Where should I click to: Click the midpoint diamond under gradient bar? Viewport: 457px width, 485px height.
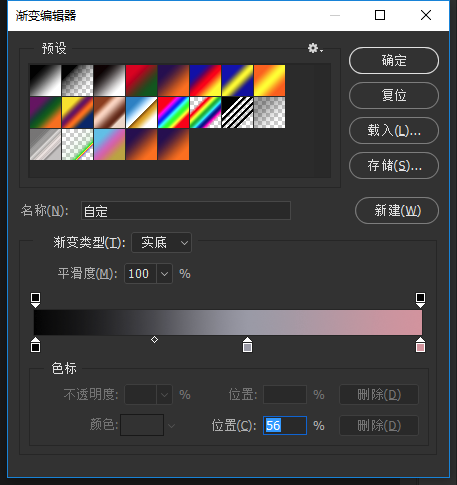point(154,340)
